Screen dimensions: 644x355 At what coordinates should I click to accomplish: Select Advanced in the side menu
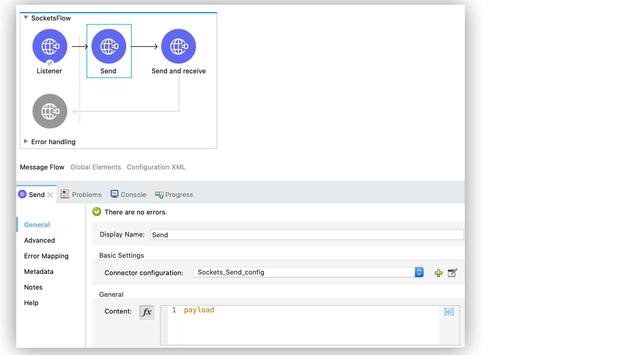pyautogui.click(x=39, y=240)
